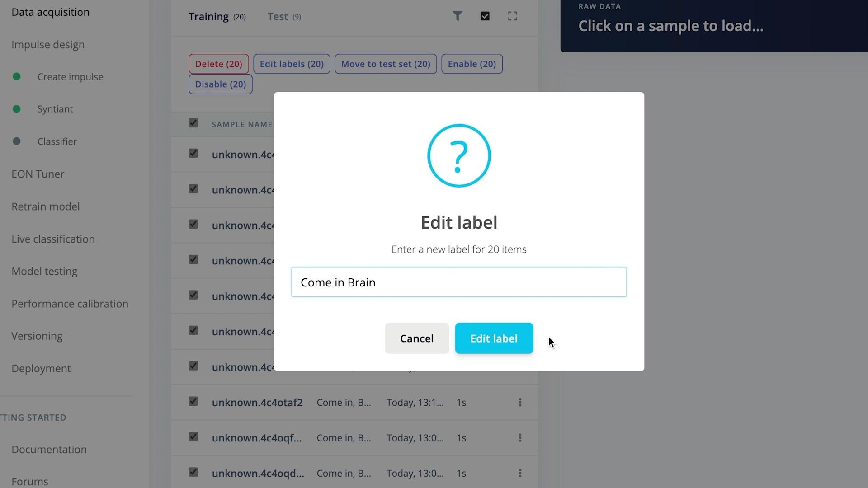Click the three-dot menu on unknown.4c4otaf2
This screenshot has height=488, width=868.
[520, 402]
